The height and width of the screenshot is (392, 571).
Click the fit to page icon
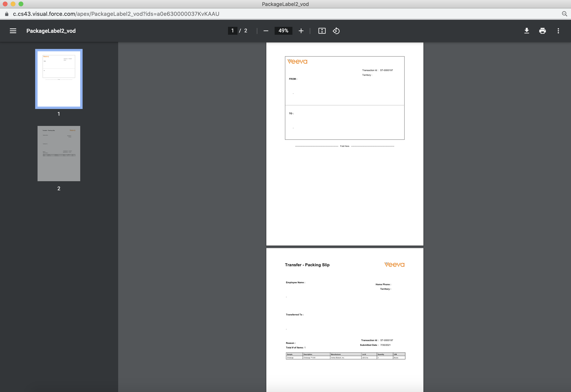click(322, 31)
